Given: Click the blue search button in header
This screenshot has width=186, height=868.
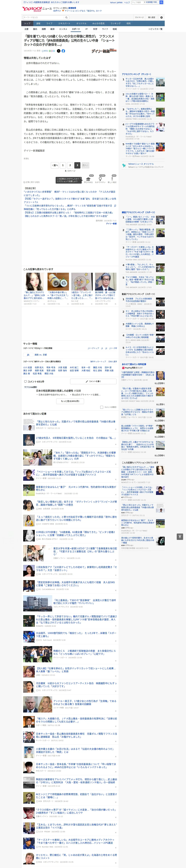Looking at the screenshot, I should (161, 2).
